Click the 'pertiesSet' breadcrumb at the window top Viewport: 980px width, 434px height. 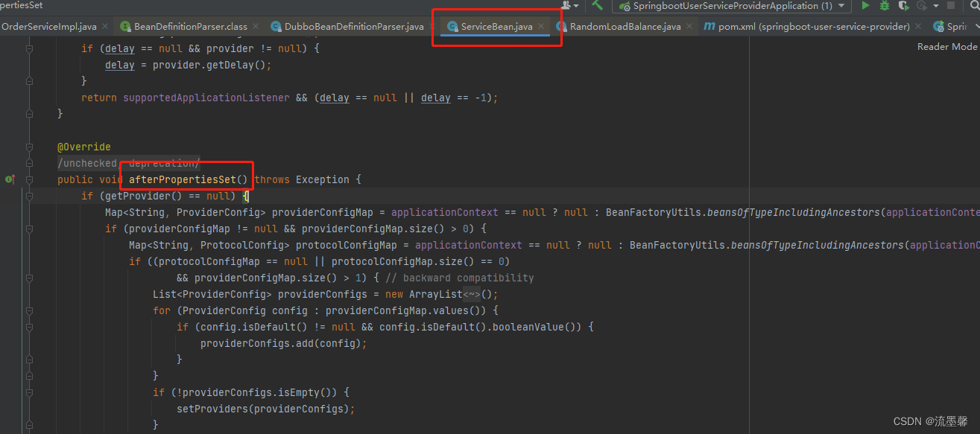[21, 5]
